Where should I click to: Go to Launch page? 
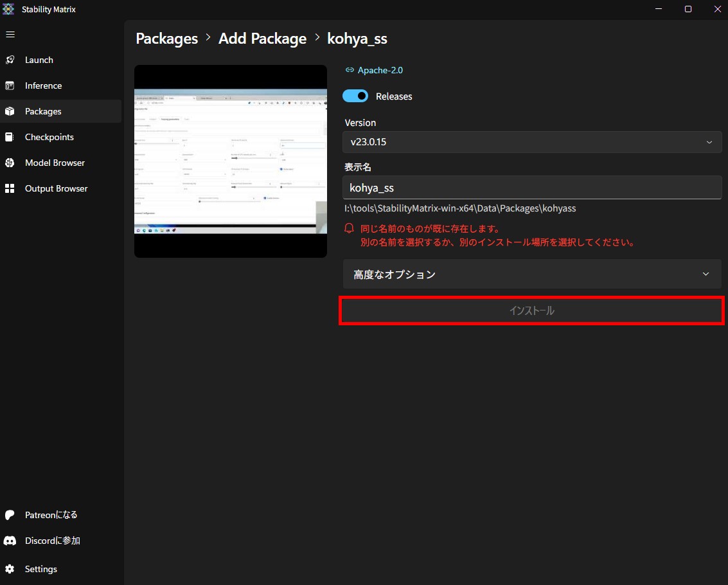coord(61,60)
